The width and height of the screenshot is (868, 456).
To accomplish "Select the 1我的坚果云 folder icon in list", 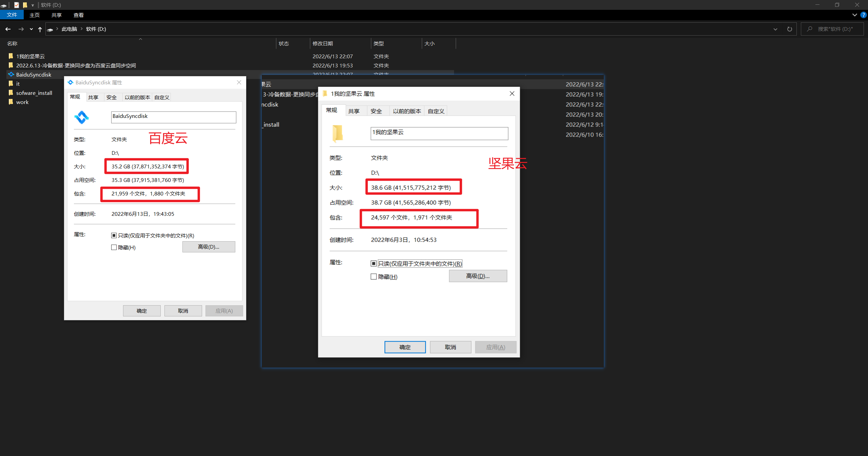I will click(x=11, y=56).
